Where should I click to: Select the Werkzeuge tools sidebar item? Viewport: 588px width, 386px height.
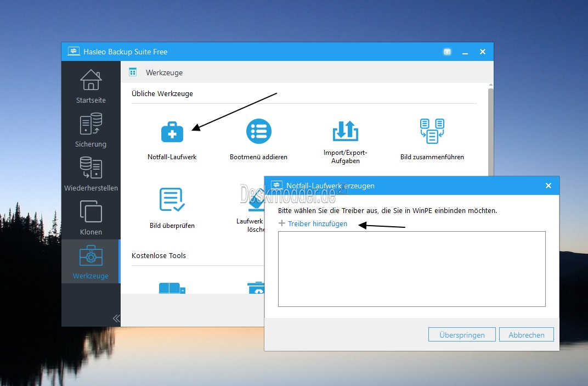tap(91, 262)
